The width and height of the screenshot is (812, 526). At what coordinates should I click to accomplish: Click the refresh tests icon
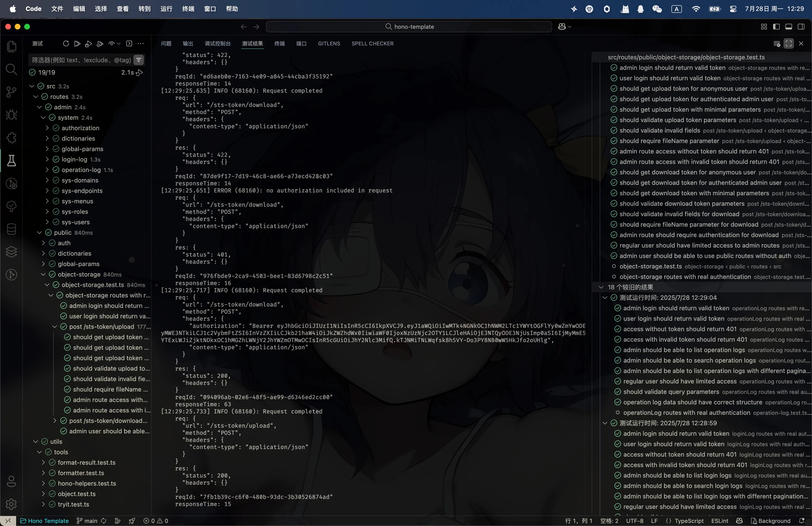tap(66, 44)
